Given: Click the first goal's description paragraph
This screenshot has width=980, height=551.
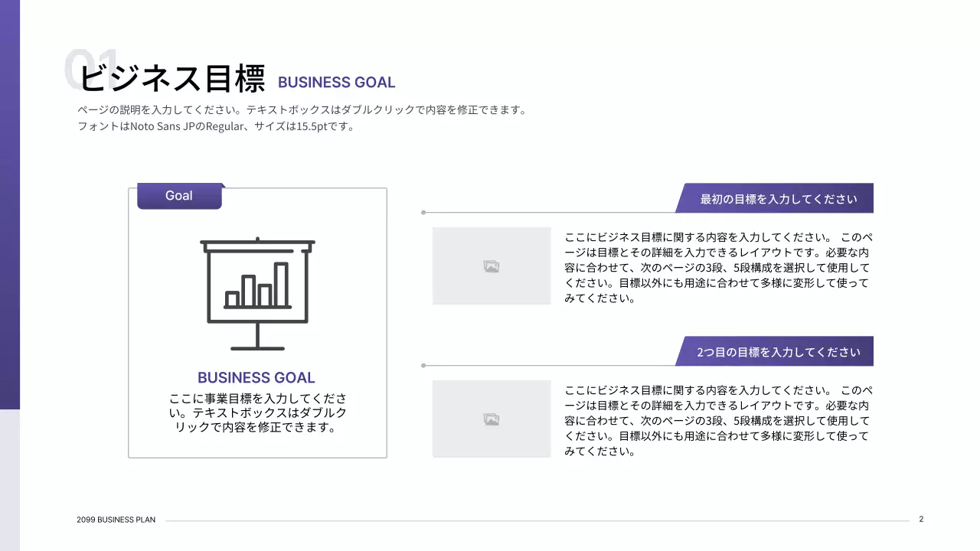Looking at the screenshot, I should tap(718, 268).
